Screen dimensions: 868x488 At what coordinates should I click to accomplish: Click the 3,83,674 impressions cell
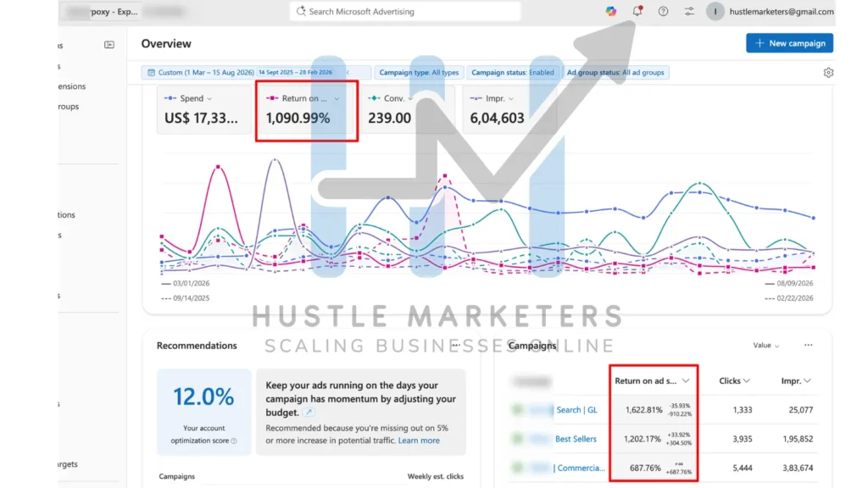(798, 468)
